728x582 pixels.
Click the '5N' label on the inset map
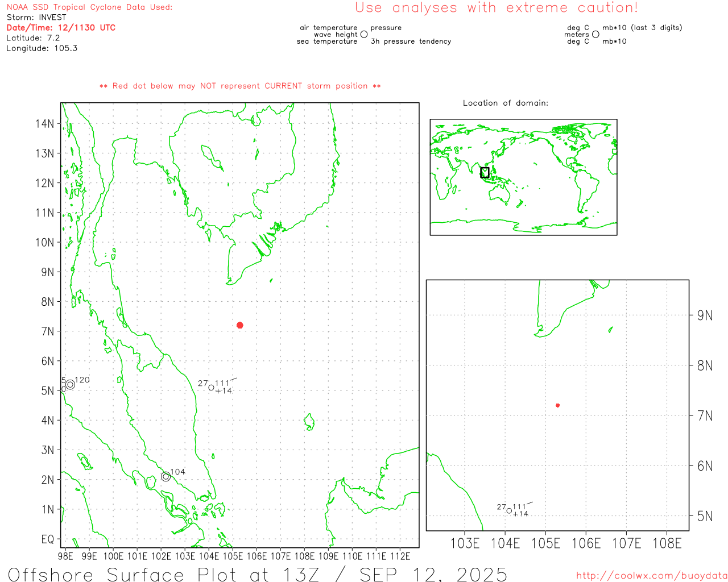coord(705,516)
